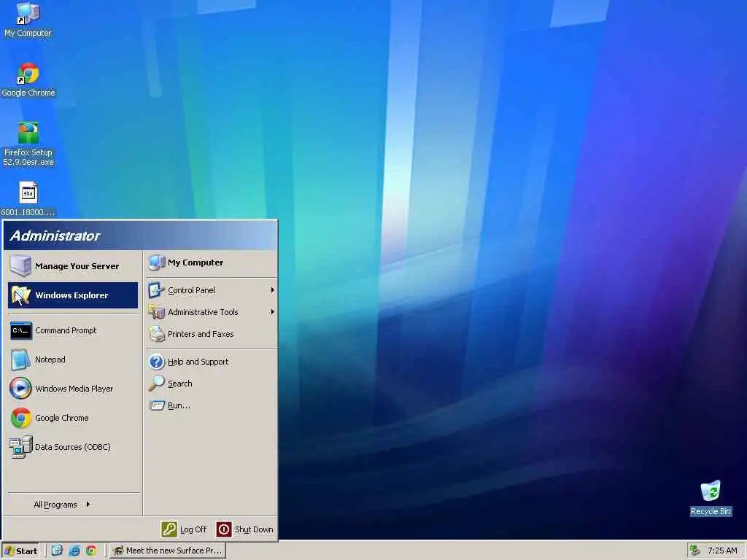Image resolution: width=747 pixels, height=560 pixels.
Task: Click the Windows Media Player icon
Action: [21, 389]
